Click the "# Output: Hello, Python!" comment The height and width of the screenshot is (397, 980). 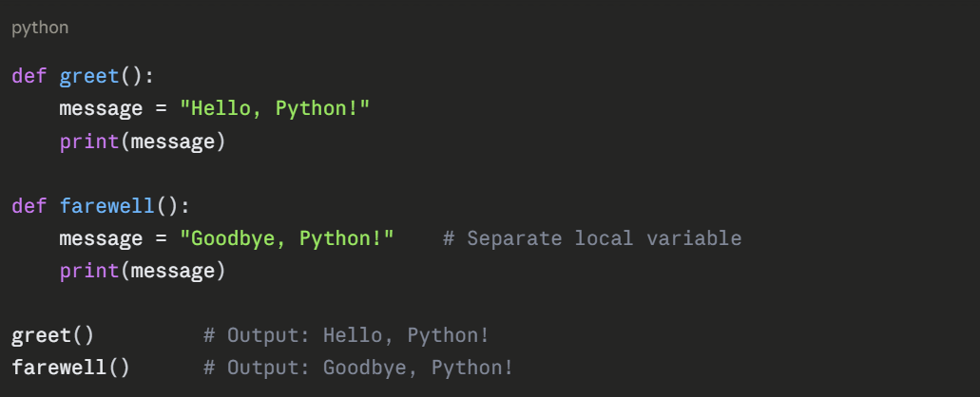point(347,335)
